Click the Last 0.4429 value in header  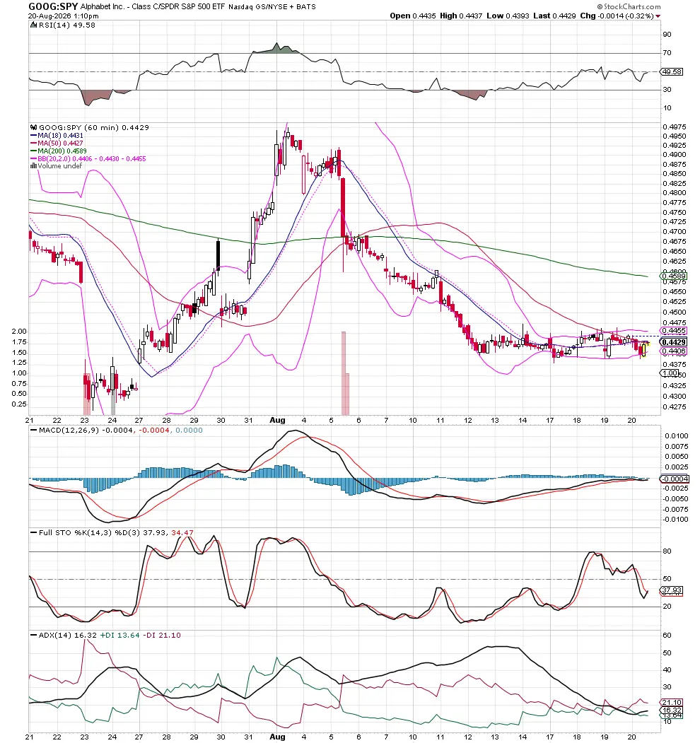click(x=554, y=16)
